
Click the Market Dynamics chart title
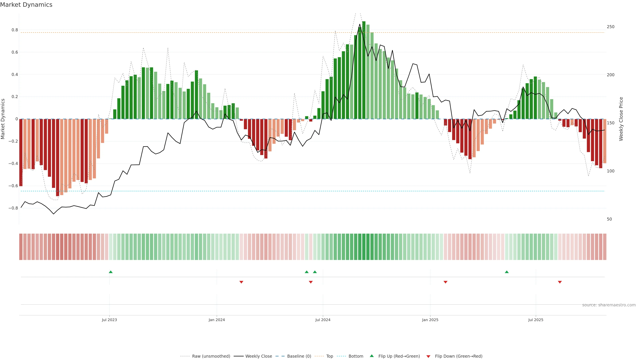(x=26, y=5)
